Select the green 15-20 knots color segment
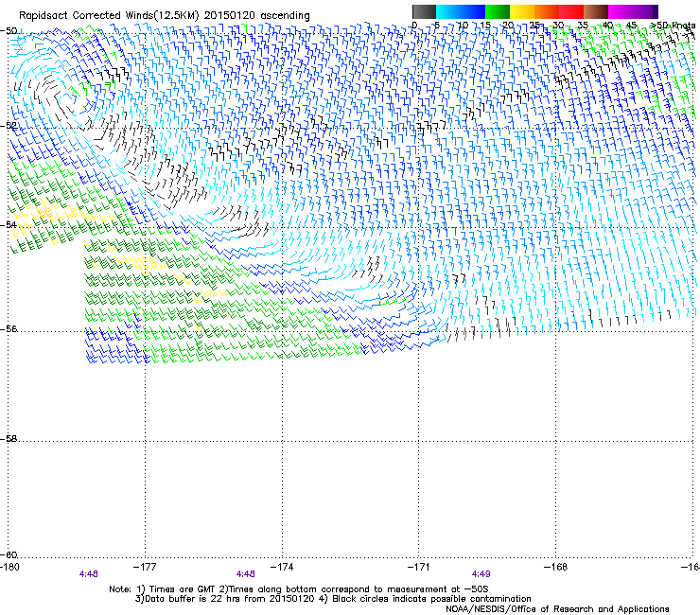The width and height of the screenshot is (700, 615). [498, 11]
